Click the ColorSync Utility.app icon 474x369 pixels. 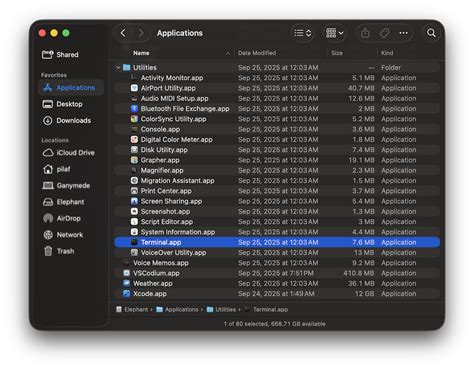134,119
